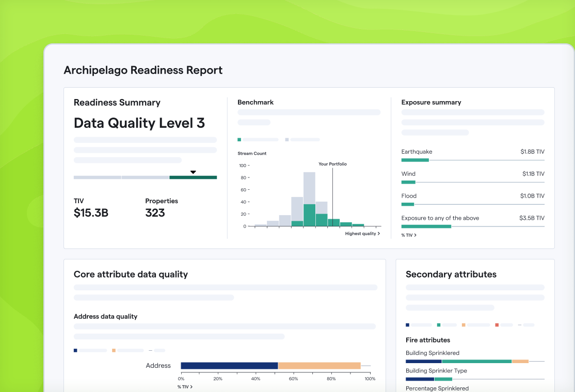The width and height of the screenshot is (575, 392).
Task: Select the gray legend square in Benchmark
Action: (x=287, y=140)
